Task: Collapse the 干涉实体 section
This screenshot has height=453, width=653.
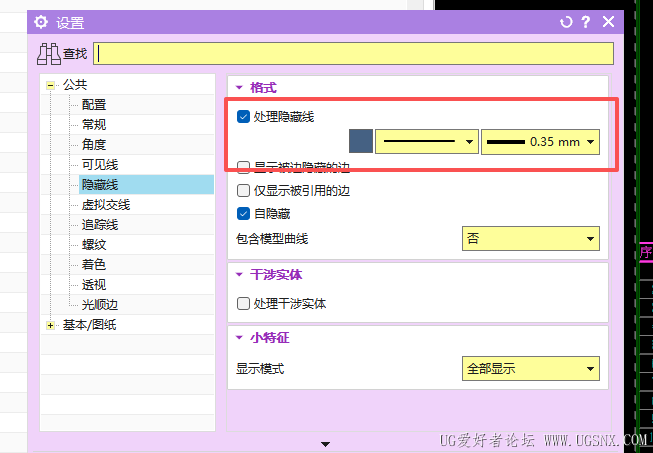Action: [239, 274]
